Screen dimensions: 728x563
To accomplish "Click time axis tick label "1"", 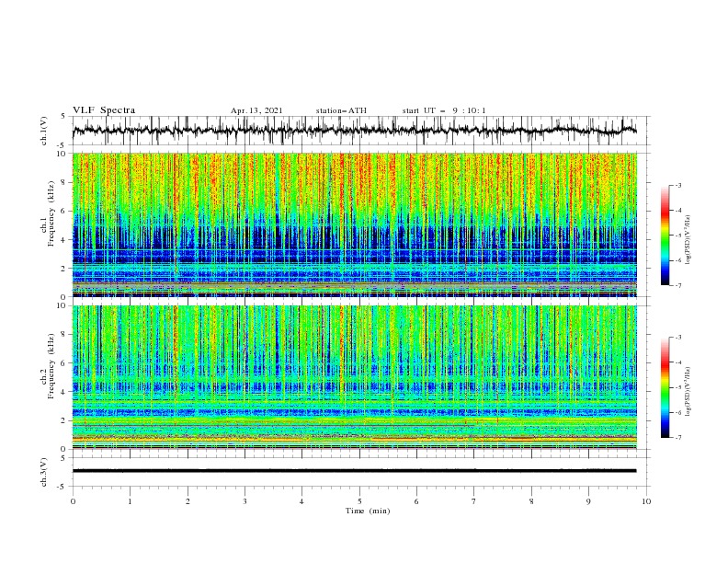I will (130, 501).
